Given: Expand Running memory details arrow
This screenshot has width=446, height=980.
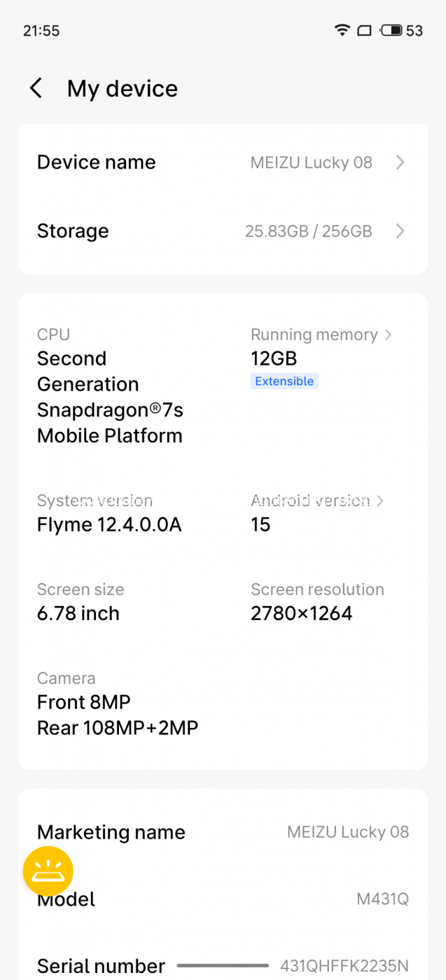Looking at the screenshot, I should click(389, 335).
